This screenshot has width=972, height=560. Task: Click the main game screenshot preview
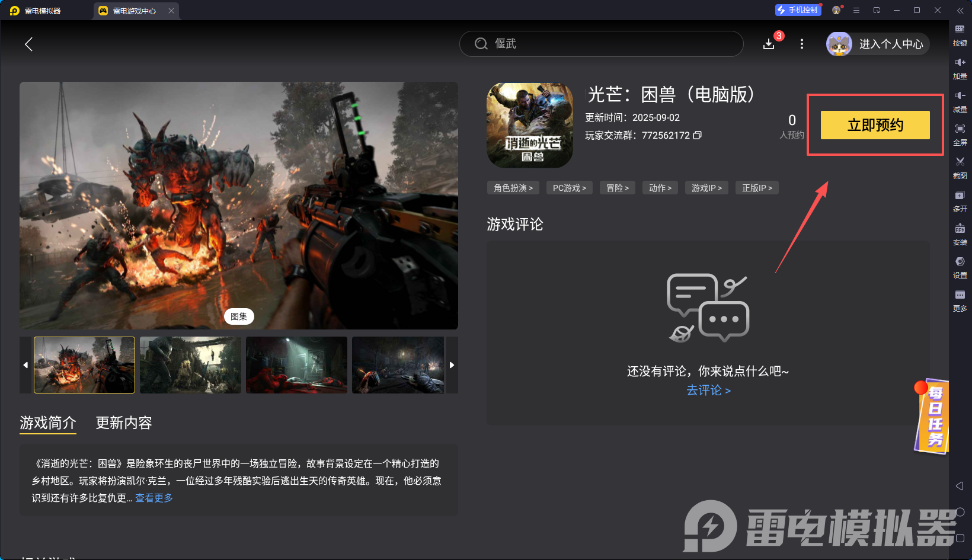239,206
